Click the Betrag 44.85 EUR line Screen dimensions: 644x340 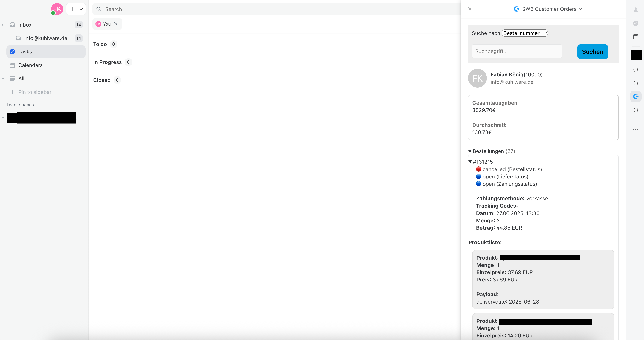pos(499,228)
